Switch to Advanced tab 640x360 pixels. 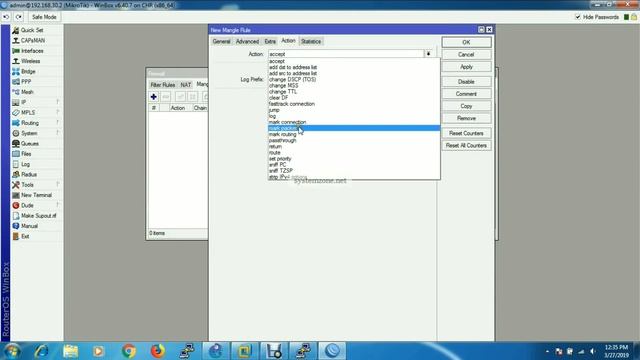247,41
